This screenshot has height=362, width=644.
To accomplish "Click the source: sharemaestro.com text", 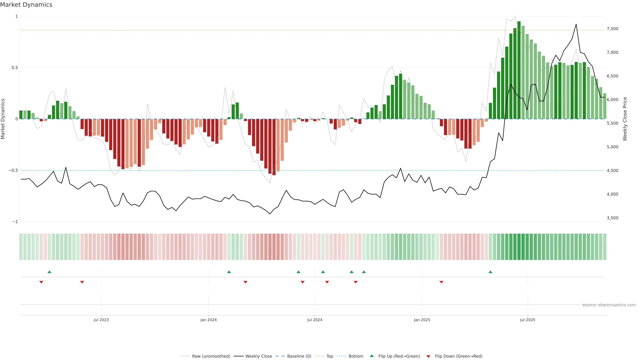I will coord(609,305).
